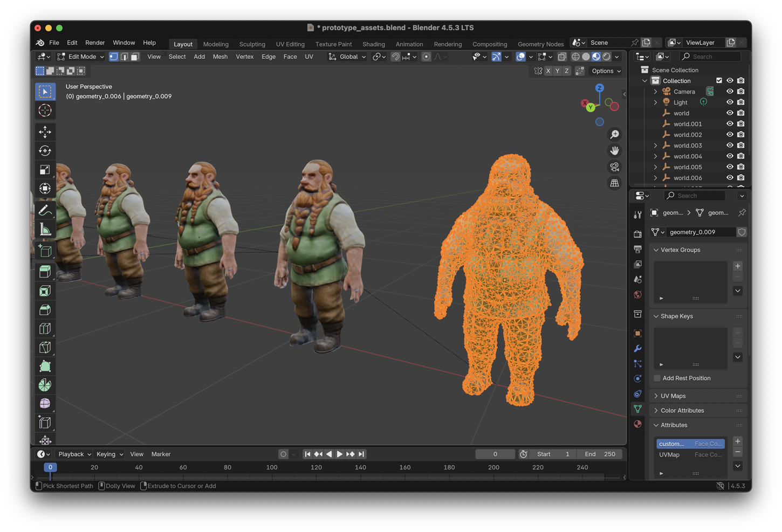Add a new vertex group with plus button
Viewport: 782px width, 532px height.
[738, 266]
